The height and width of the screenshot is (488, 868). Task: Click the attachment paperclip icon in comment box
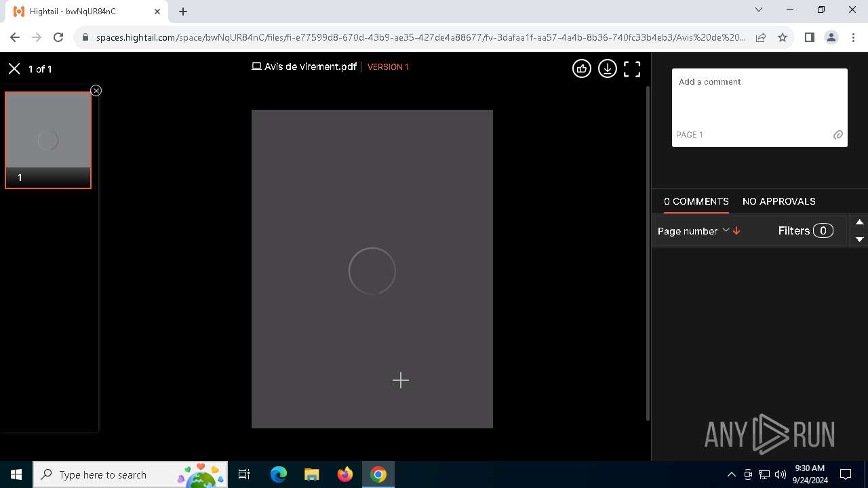[838, 135]
